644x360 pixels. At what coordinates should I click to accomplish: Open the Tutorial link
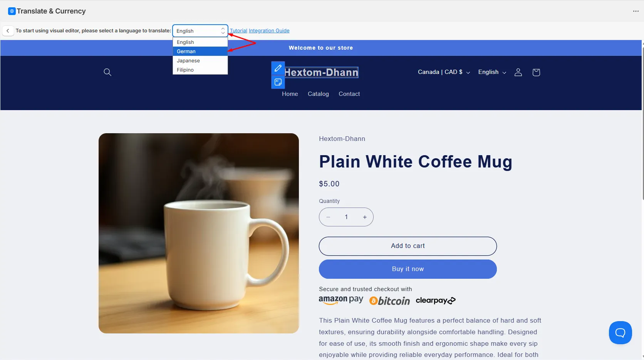pyautogui.click(x=238, y=31)
